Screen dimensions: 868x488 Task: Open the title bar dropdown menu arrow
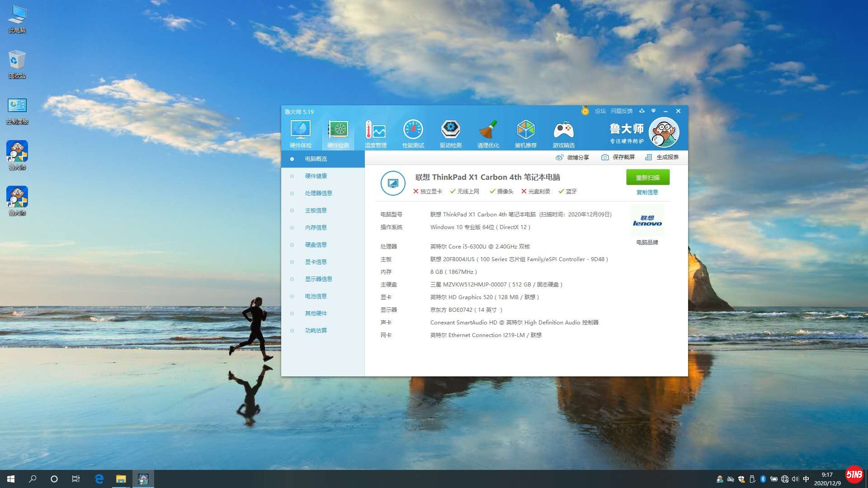pos(653,111)
